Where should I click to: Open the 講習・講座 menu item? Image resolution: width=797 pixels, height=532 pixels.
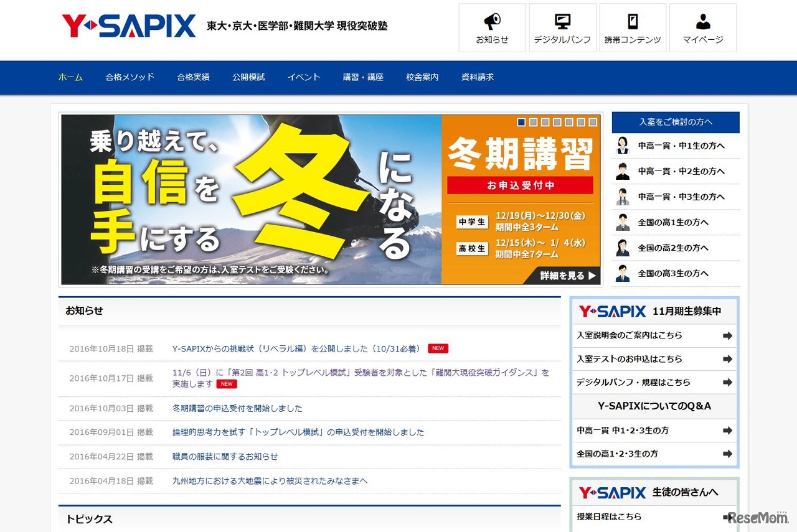click(363, 77)
